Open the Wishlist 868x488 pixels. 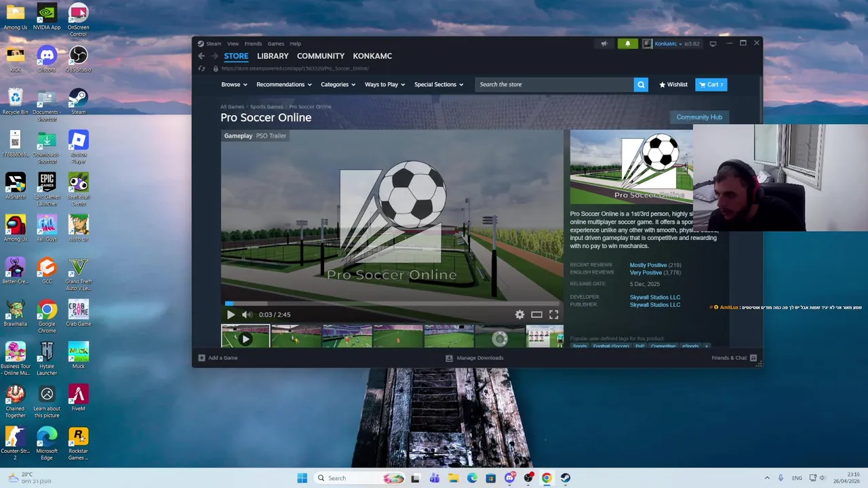(673, 85)
